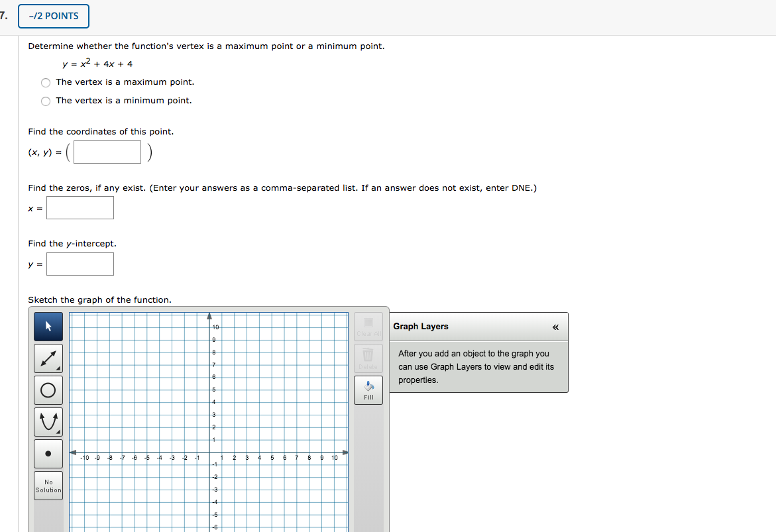Select the parabola drawing tool

(48, 421)
